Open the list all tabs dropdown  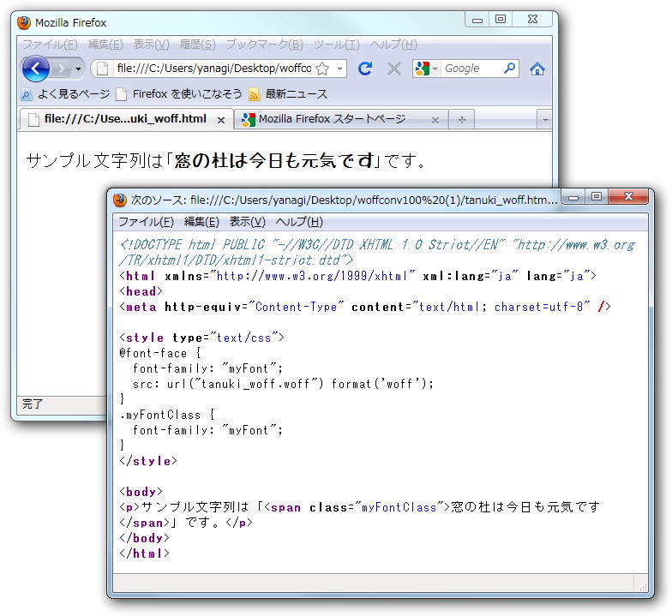pos(545,120)
